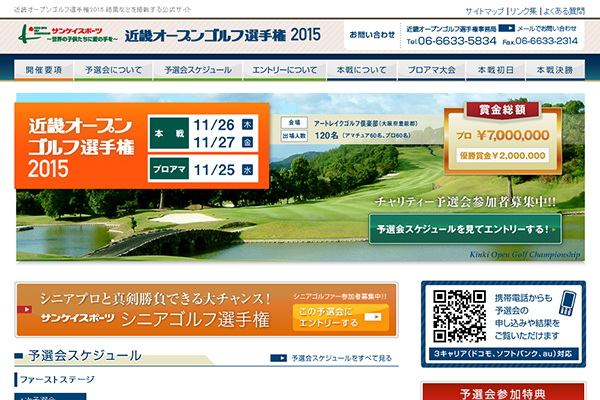Select the 予選会スケジュール menu item
The width and height of the screenshot is (600, 400).
[x=198, y=70]
